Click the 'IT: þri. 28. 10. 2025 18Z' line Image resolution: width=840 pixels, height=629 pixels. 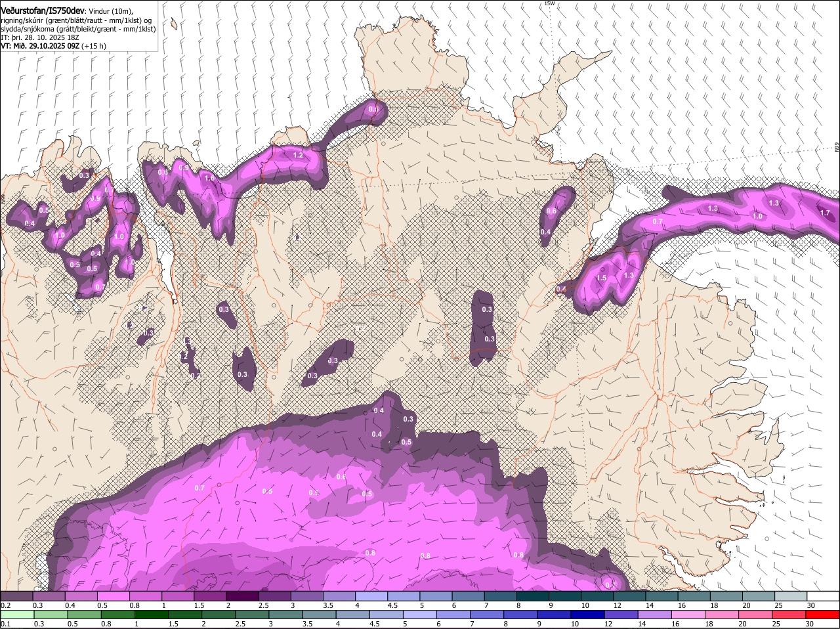(x=41, y=38)
